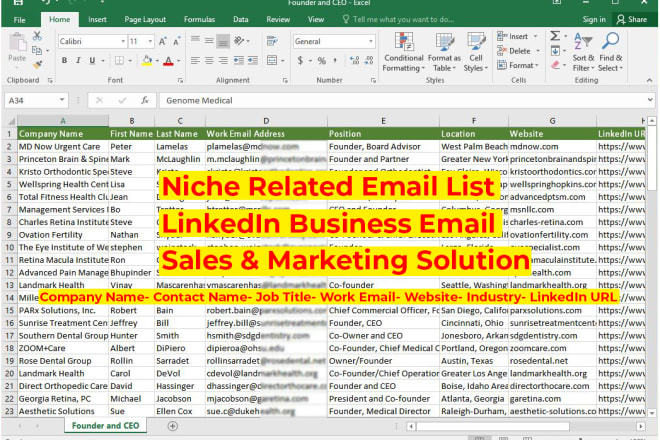Click the Orientation text angle icon
This screenshot has width=660, height=440.
point(239,40)
